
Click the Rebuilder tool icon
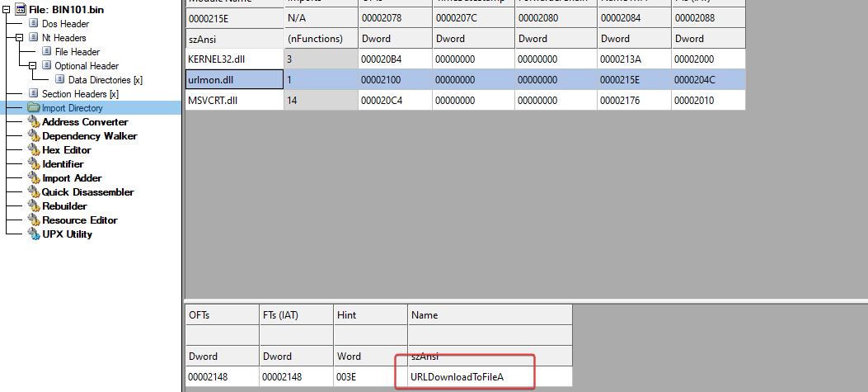click(x=34, y=206)
